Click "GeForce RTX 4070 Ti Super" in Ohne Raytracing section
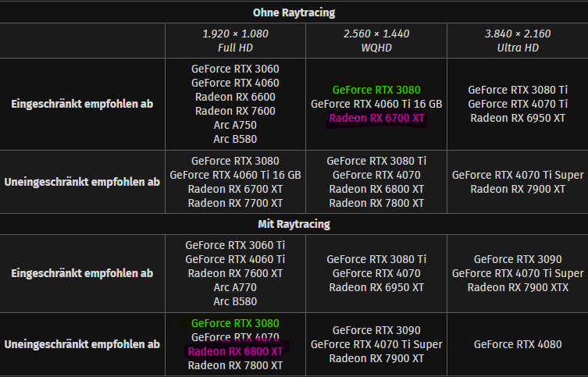The width and height of the screenshot is (588, 377). pyautogui.click(x=518, y=175)
